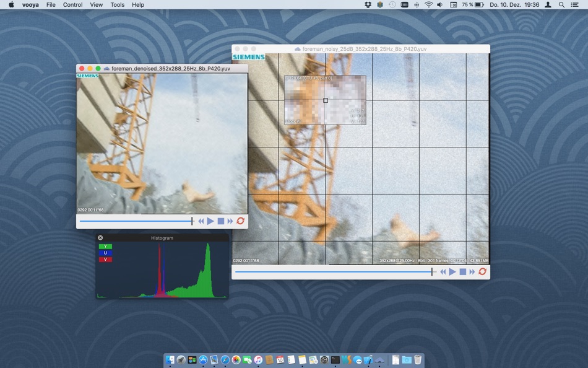Image resolution: width=588 pixels, height=368 pixels.
Task: Toggle the U channel in the Histogram
Action: [105, 253]
